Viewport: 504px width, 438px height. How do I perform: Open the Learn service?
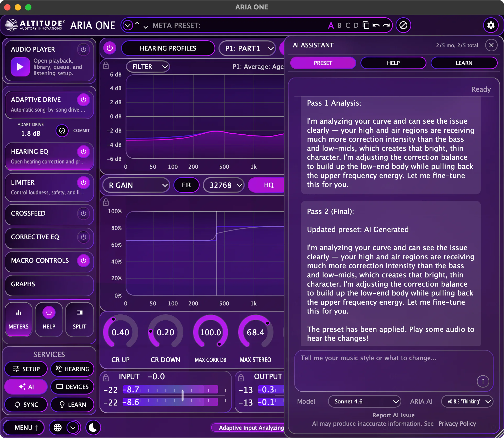click(73, 404)
